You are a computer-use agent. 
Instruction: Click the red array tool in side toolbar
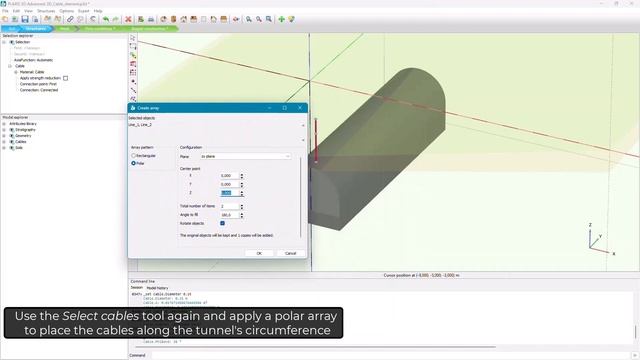(x=133, y=64)
